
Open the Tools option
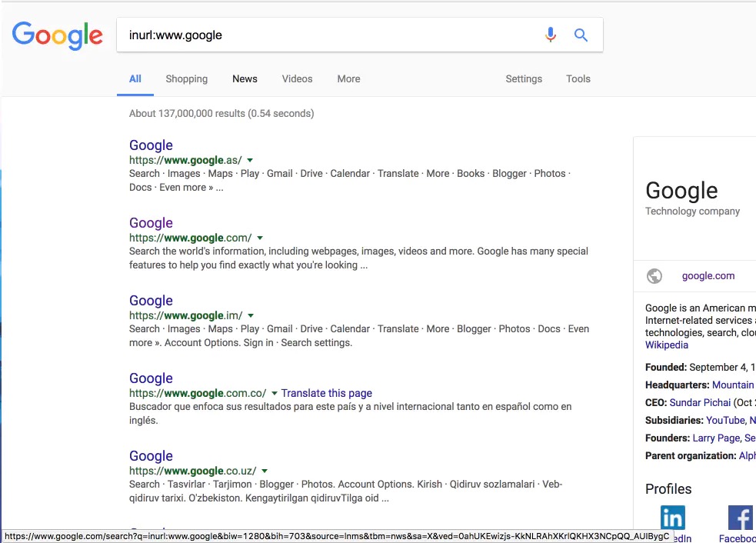click(578, 79)
